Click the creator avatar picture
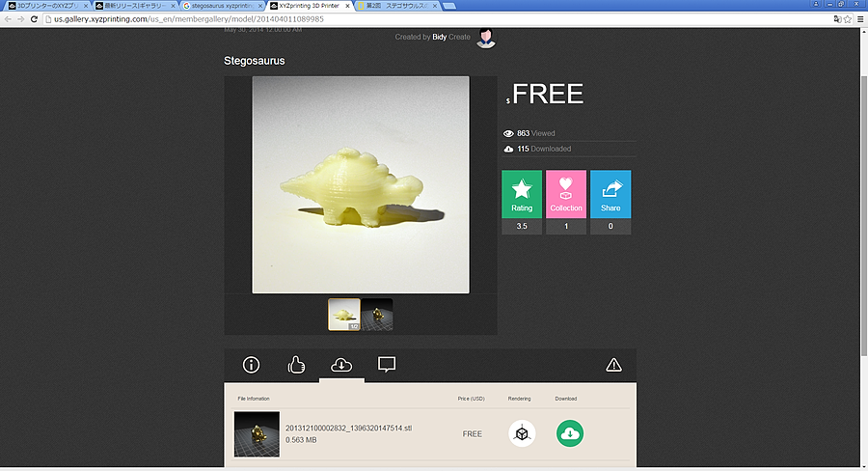The width and height of the screenshot is (868, 471). (487, 38)
